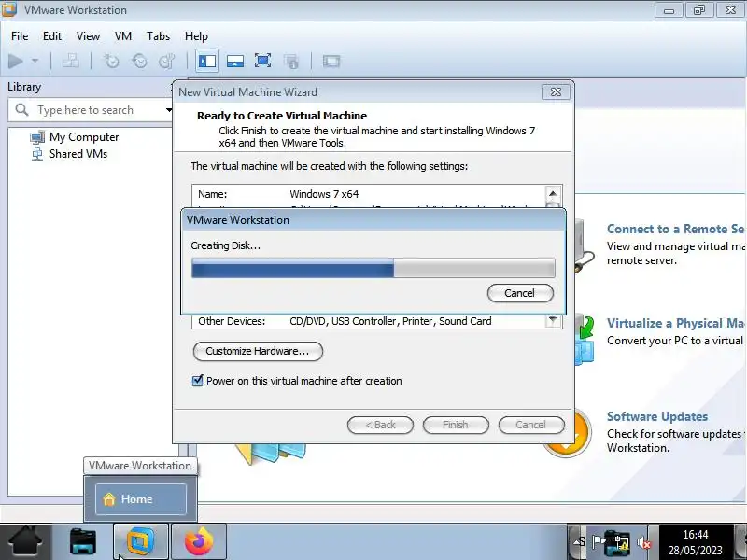
Task: Click the Shared VMs tree icon
Action: (37, 154)
